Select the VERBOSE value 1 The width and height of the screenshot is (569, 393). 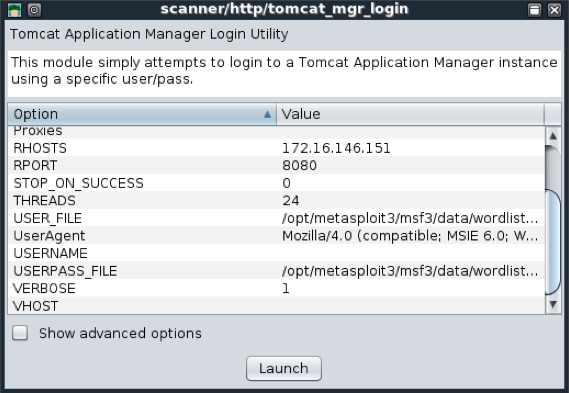tap(286, 288)
